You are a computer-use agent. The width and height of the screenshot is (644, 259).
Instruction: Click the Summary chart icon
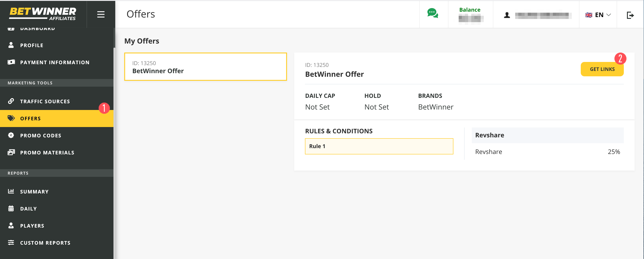(11, 191)
